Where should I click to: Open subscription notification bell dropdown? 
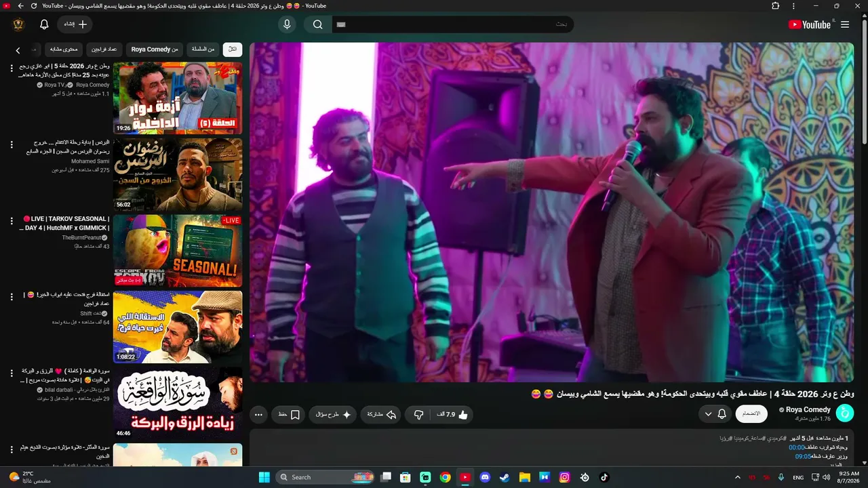pyautogui.click(x=715, y=413)
